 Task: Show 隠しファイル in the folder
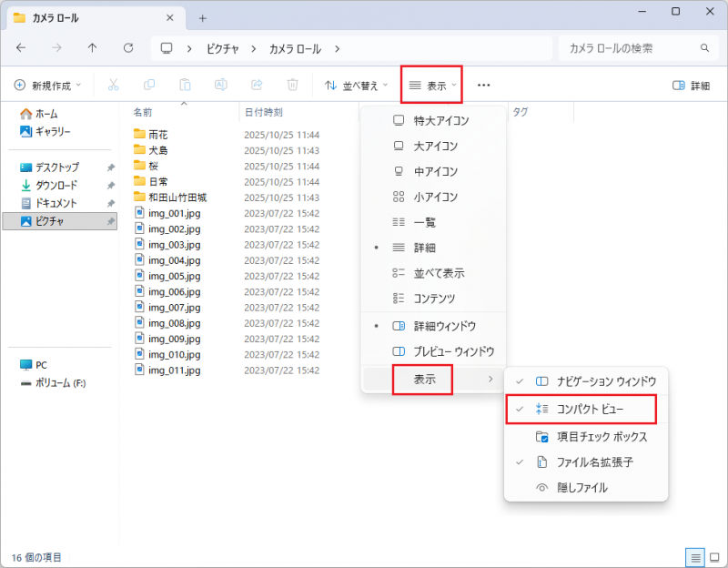[581, 487]
